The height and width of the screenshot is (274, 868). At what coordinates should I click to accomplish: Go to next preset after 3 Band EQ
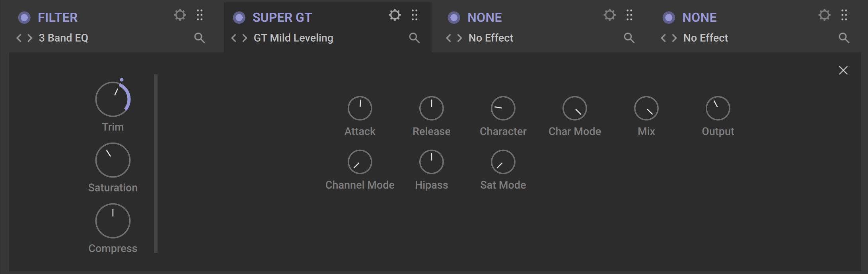point(30,38)
